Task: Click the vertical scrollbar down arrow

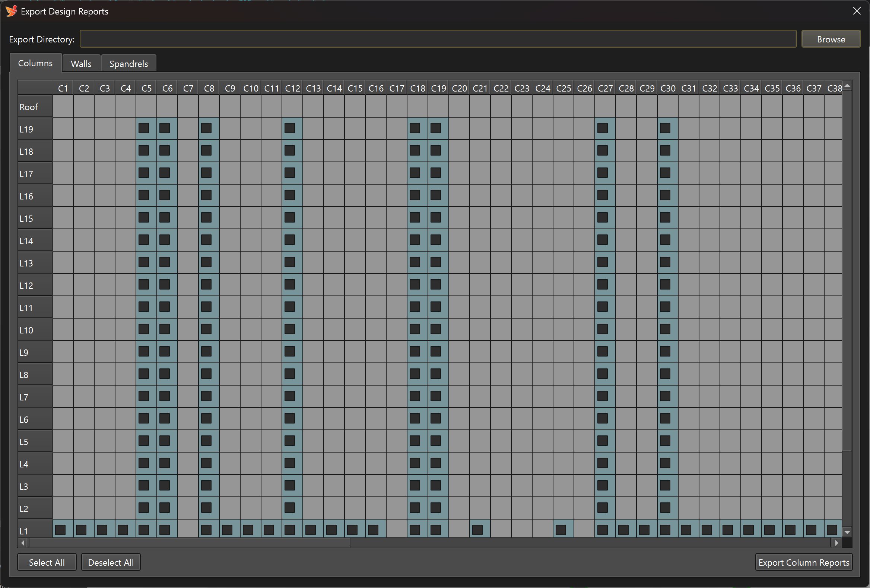Action: (847, 532)
